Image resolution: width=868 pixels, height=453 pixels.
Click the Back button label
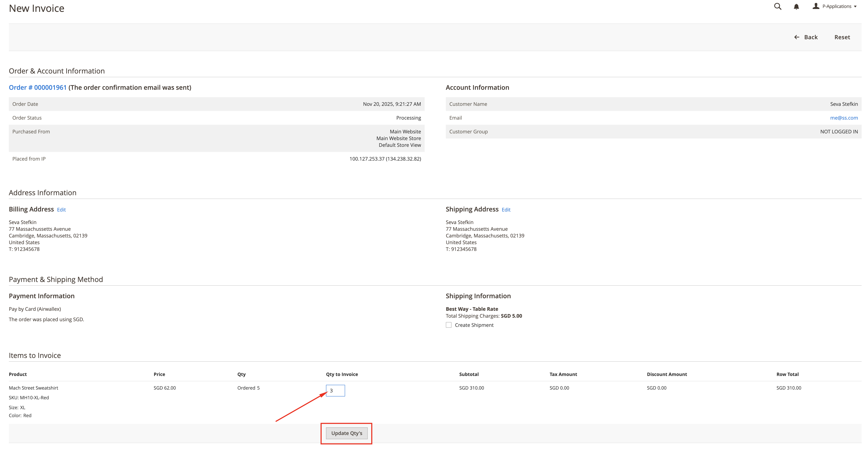click(811, 37)
